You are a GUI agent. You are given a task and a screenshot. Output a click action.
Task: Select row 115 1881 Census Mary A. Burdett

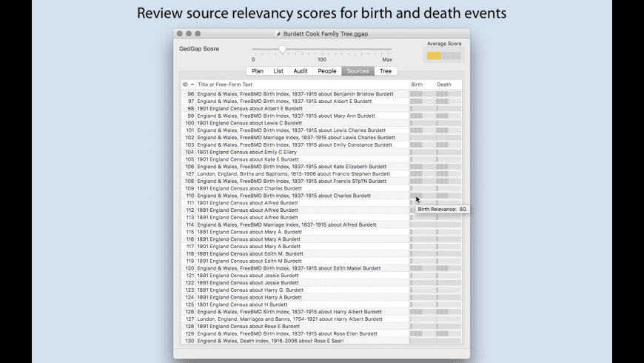(x=321, y=232)
